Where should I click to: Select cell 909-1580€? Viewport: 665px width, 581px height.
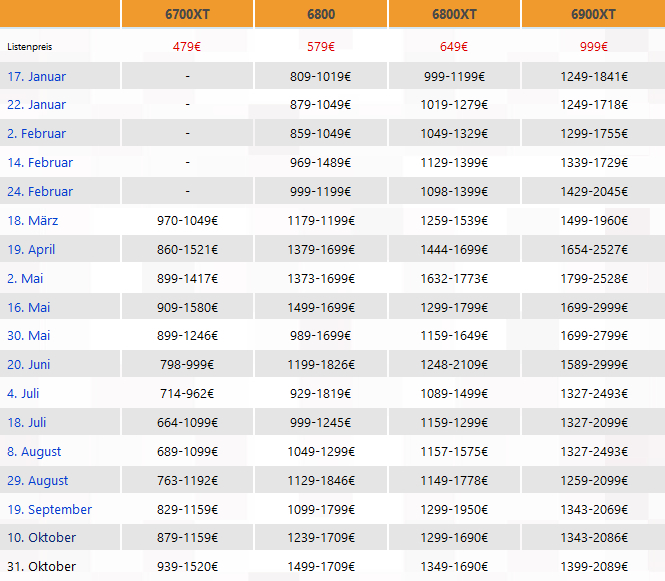[187, 307]
